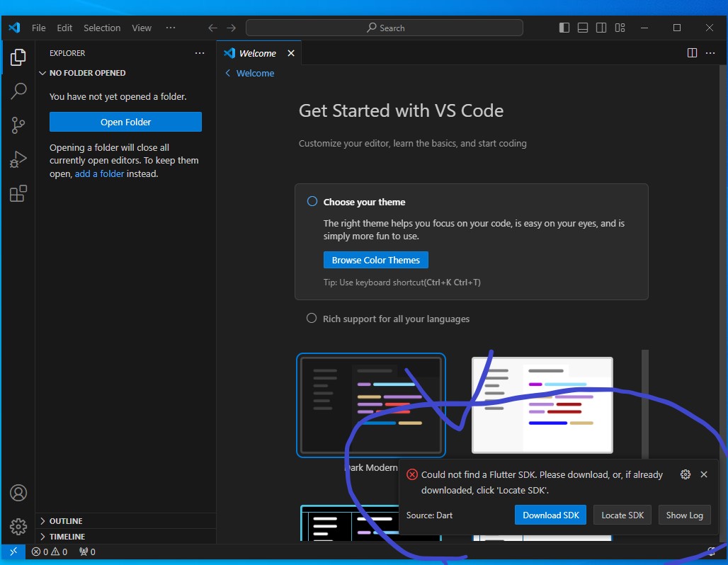Go back with the navigation arrow
The image size is (728, 565).
click(212, 28)
